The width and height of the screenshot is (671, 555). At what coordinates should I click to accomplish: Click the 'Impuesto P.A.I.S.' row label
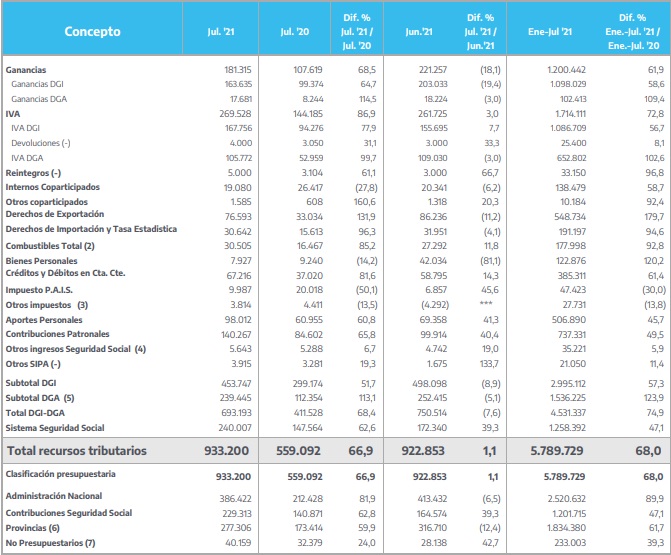[x=39, y=290]
